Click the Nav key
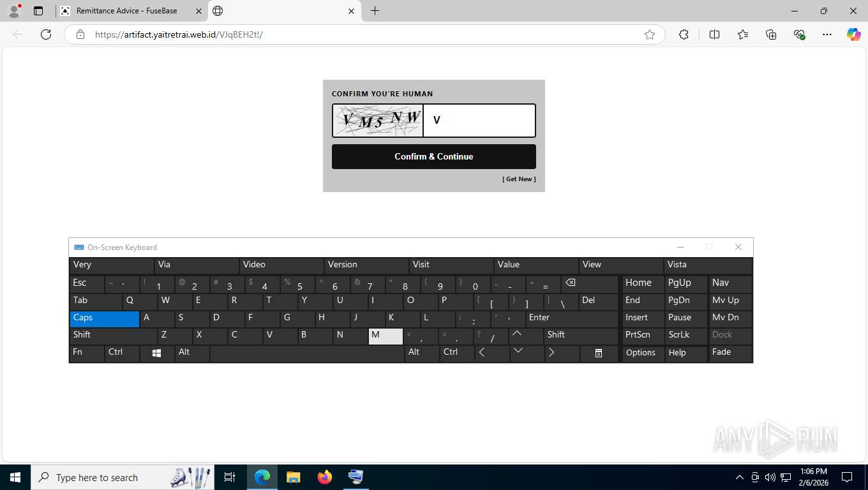This screenshot has height=490, width=868. click(731, 285)
